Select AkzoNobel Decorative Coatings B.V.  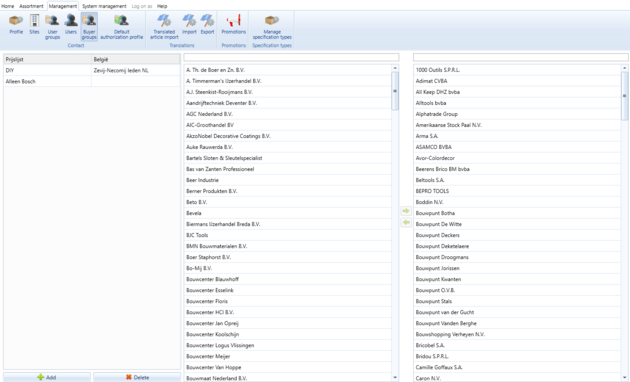click(287, 136)
